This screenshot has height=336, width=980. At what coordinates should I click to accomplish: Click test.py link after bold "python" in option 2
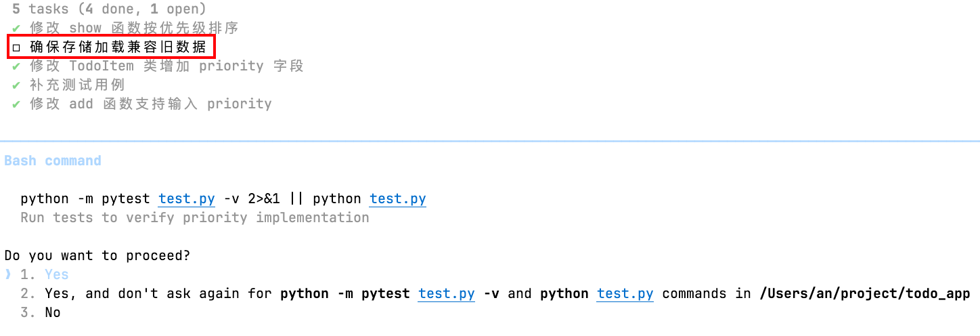[x=625, y=293]
